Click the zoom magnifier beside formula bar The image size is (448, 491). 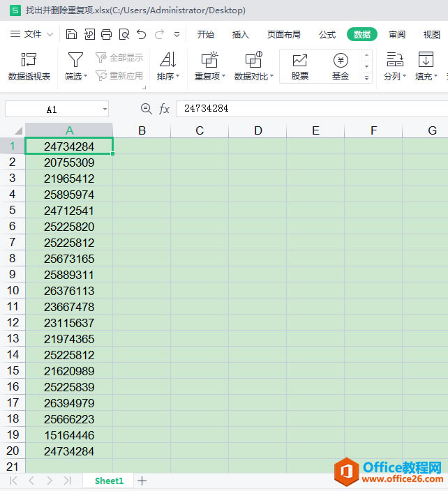click(146, 109)
